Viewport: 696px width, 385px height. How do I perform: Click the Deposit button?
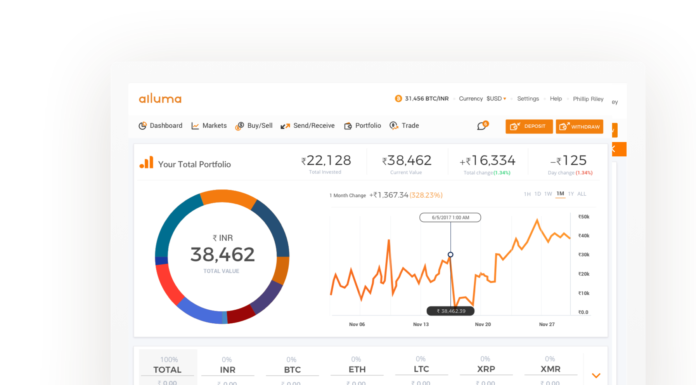[529, 127]
